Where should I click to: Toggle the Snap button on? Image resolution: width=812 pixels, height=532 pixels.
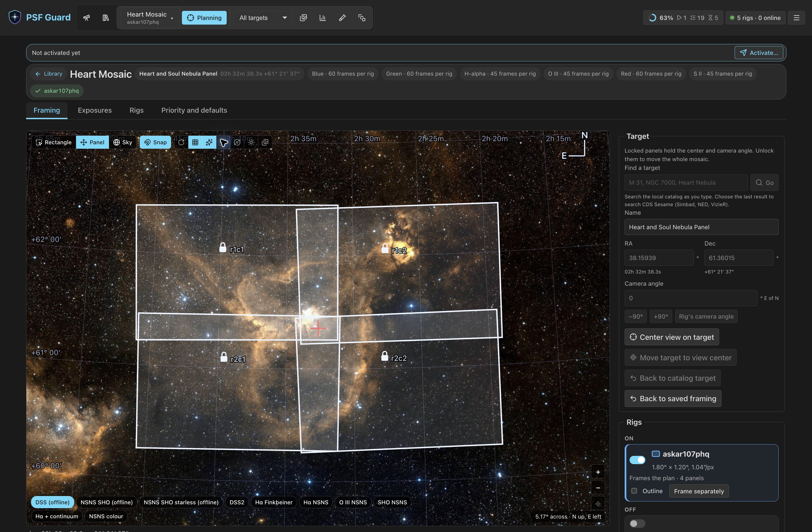155,142
